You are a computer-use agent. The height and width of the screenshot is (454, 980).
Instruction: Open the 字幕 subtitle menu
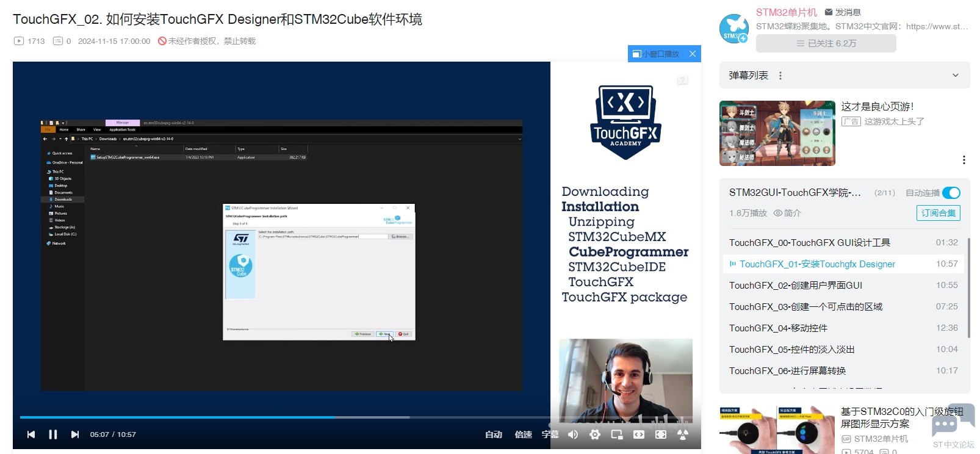tap(550, 434)
